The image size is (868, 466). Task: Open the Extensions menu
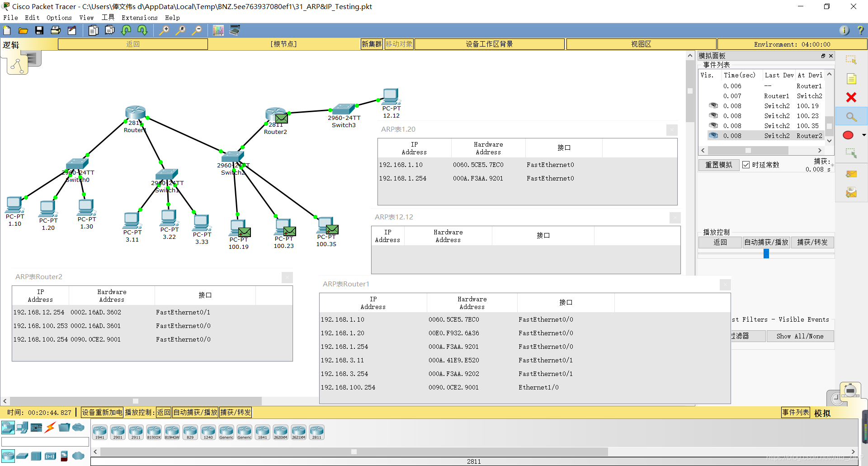click(140, 18)
